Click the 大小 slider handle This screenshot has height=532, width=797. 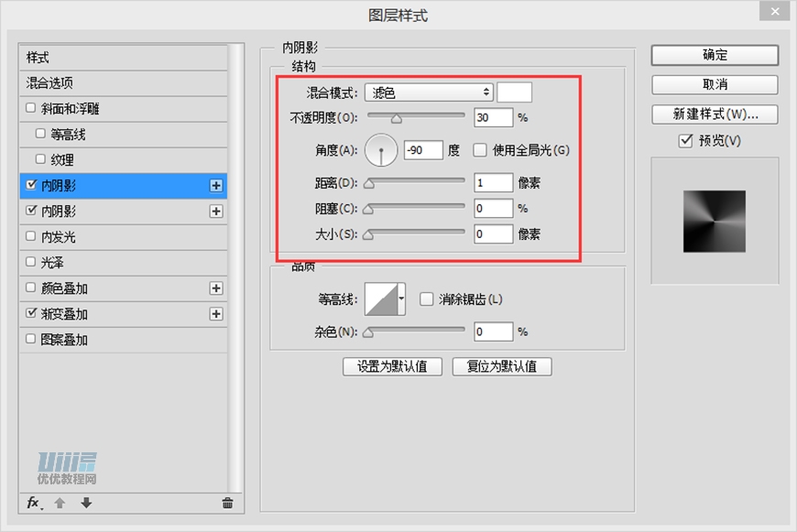coord(368,235)
